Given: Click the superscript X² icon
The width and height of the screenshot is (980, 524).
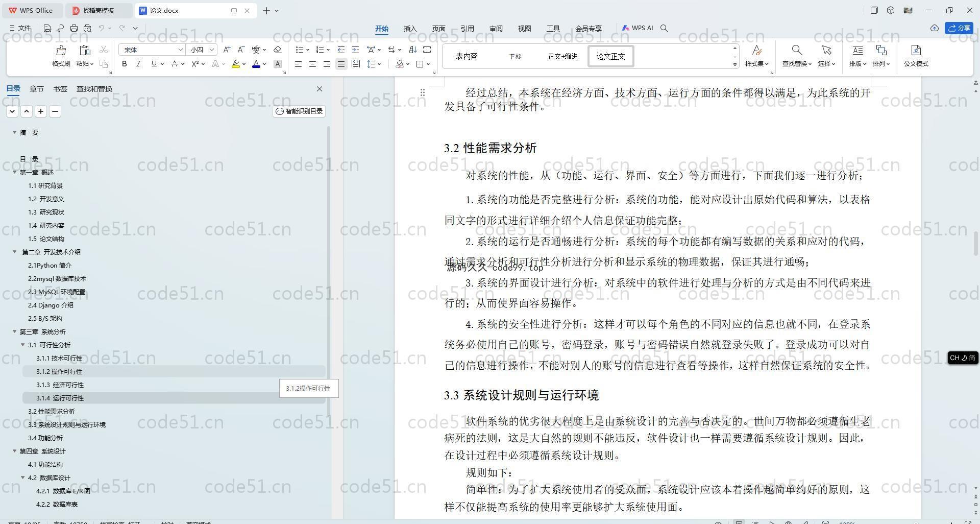Looking at the screenshot, I should pyautogui.click(x=195, y=64).
